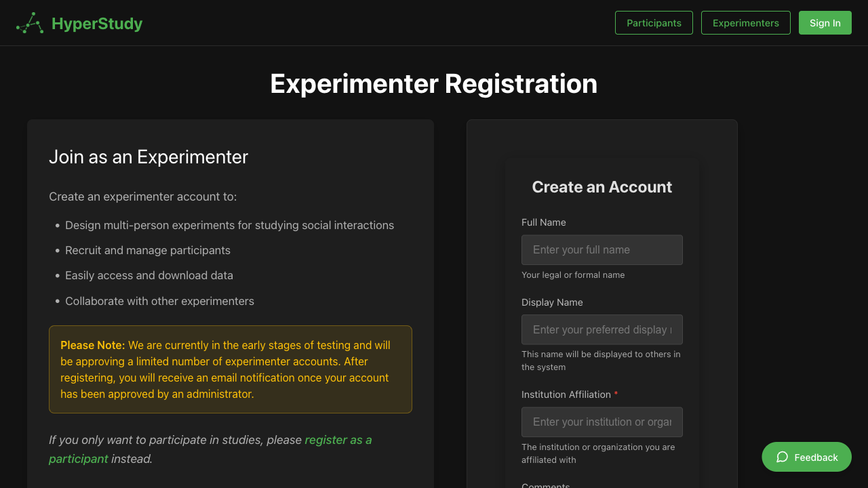Click the "Join as an Experimenter" heading

pos(148,157)
